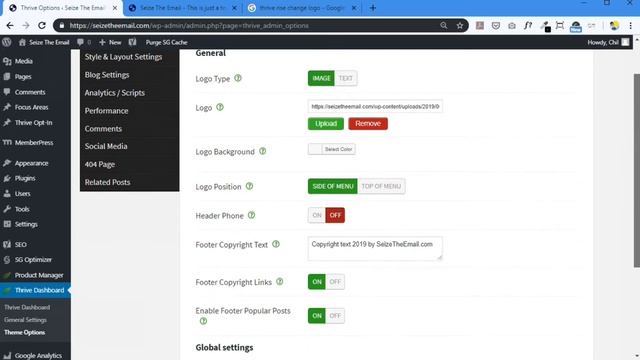Turn Footer Copyright Links OFF
Viewport: 640px width, 360px height.
pos(335,282)
